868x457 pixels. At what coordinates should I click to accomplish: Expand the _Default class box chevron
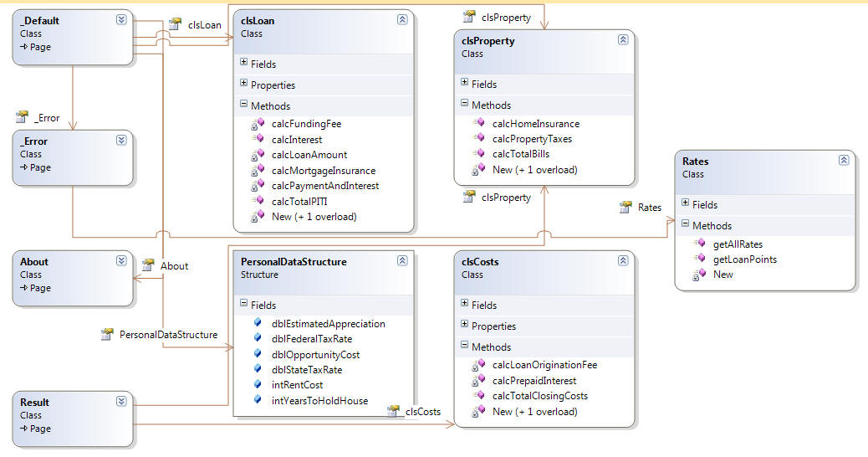point(121,19)
